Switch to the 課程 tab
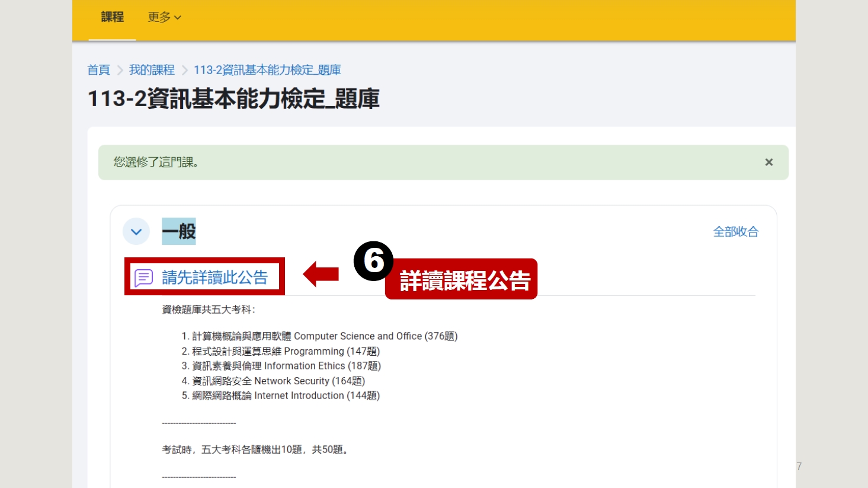The height and width of the screenshot is (488, 868). (112, 18)
